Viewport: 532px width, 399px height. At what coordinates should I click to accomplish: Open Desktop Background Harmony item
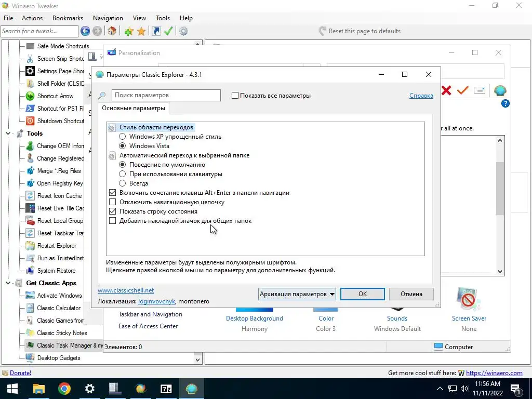pyautogui.click(x=255, y=318)
